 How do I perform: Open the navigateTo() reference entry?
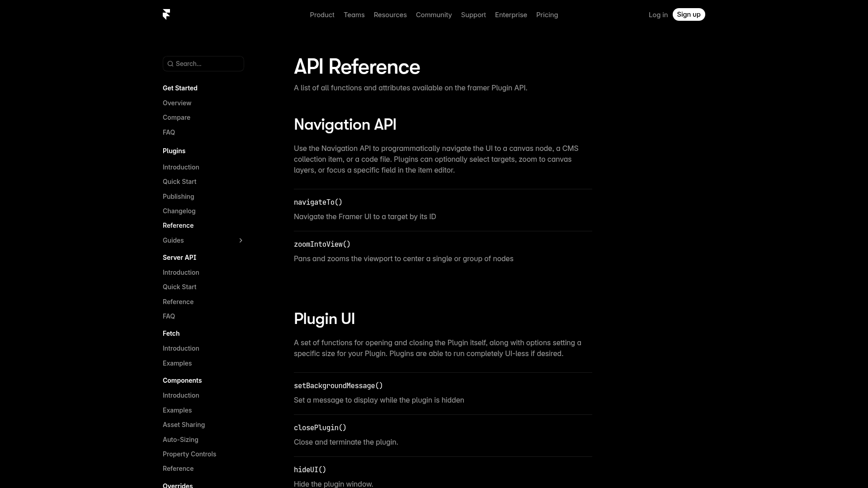coord(318,202)
